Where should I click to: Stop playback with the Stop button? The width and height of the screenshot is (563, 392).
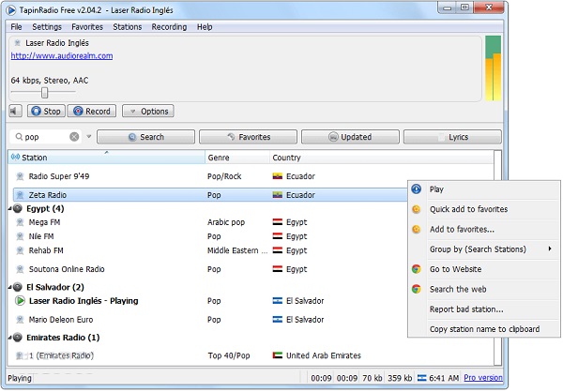tap(46, 111)
